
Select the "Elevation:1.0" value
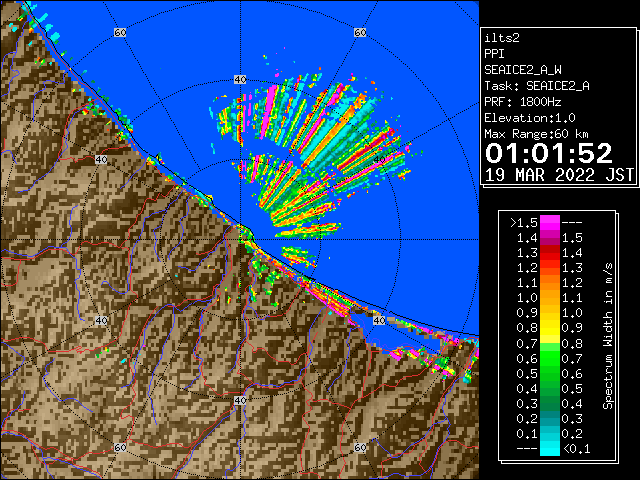point(530,118)
